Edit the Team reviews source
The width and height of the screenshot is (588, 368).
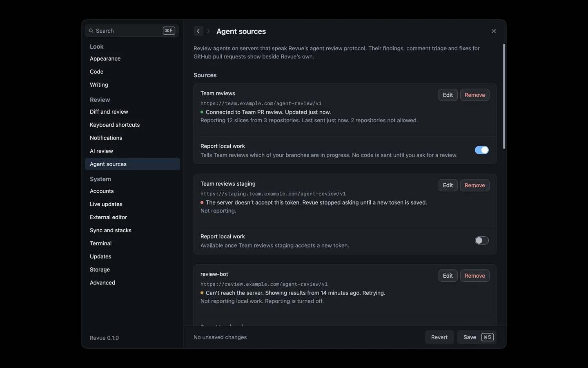(448, 95)
